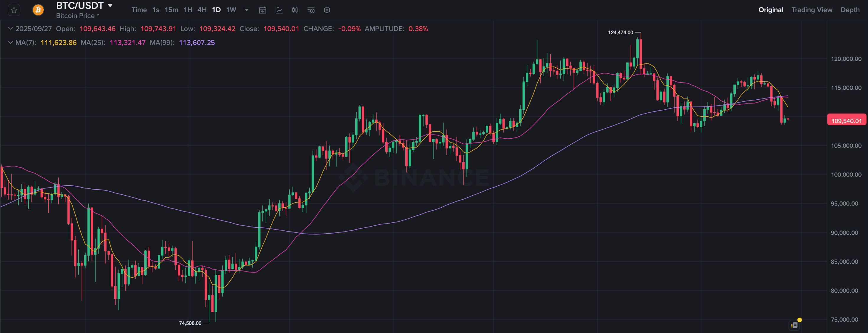Select the Original chart tab
This screenshot has height=333, width=868.
click(x=771, y=10)
